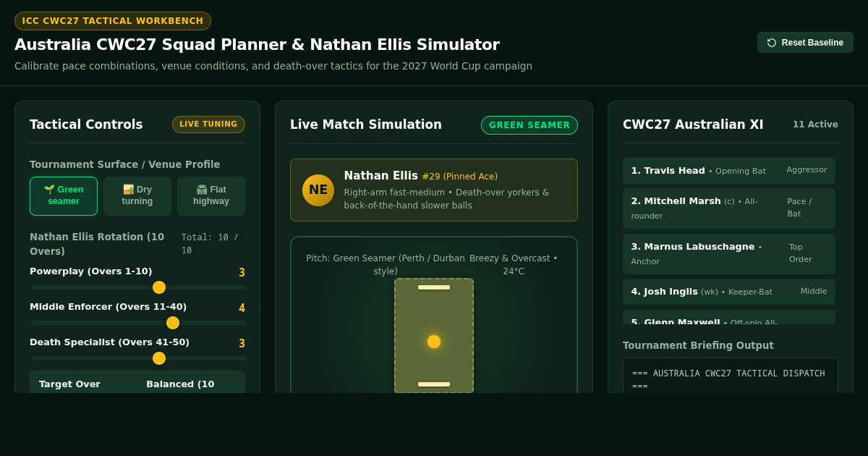Image resolution: width=868 pixels, height=456 pixels.
Task: Click the NE avatar for Nathan Ellis
Action: click(318, 190)
